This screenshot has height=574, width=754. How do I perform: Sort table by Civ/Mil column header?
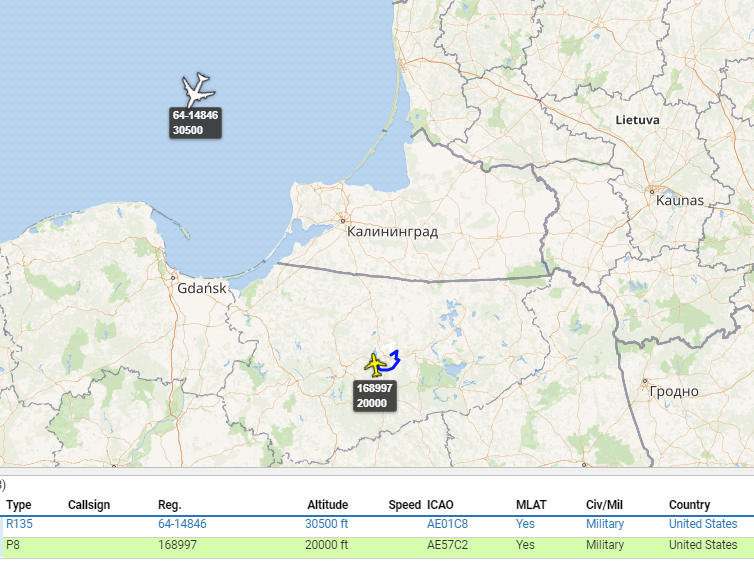pos(604,505)
